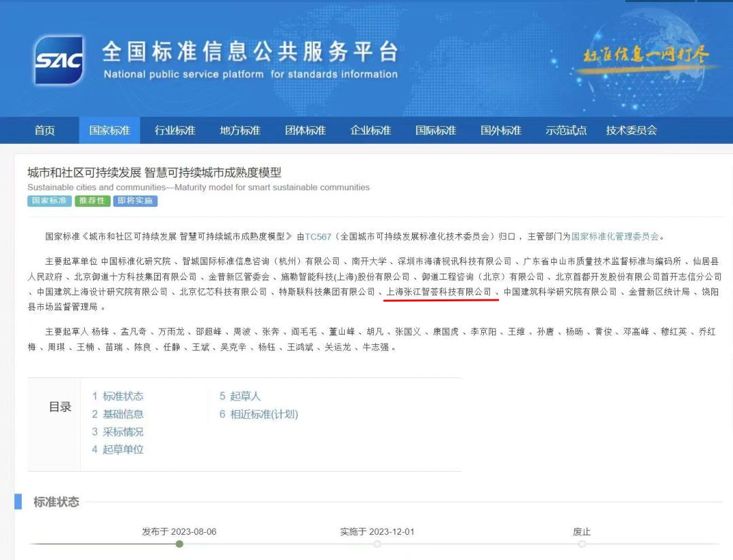Image resolution: width=733 pixels, height=560 pixels.
Task: Click the SAC logo icon
Action: (60, 60)
